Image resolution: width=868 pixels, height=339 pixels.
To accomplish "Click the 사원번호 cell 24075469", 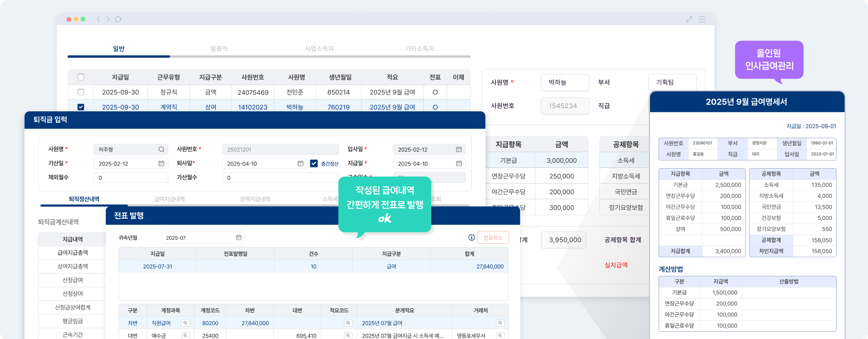I will [x=253, y=92].
